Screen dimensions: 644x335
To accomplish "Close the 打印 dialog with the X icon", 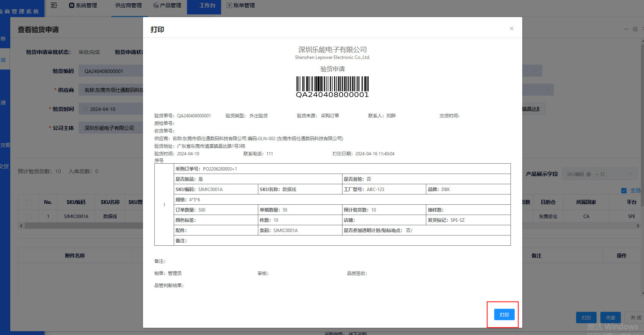I will pos(511,28).
